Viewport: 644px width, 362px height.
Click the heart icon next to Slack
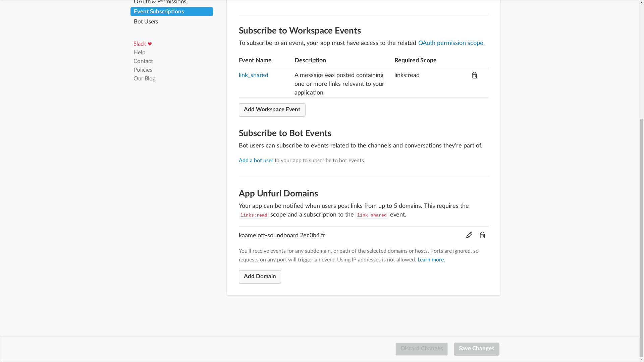pos(150,44)
